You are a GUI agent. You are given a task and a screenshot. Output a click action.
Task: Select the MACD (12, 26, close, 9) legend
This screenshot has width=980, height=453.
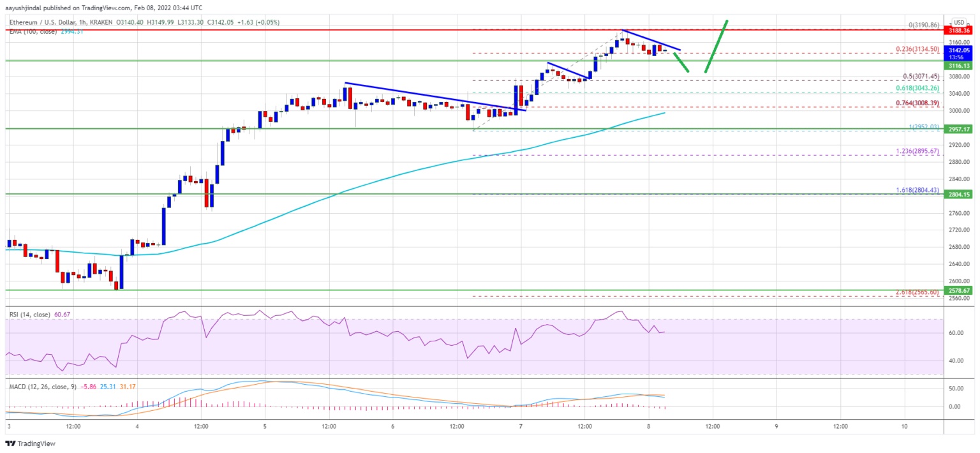pyautogui.click(x=41, y=387)
